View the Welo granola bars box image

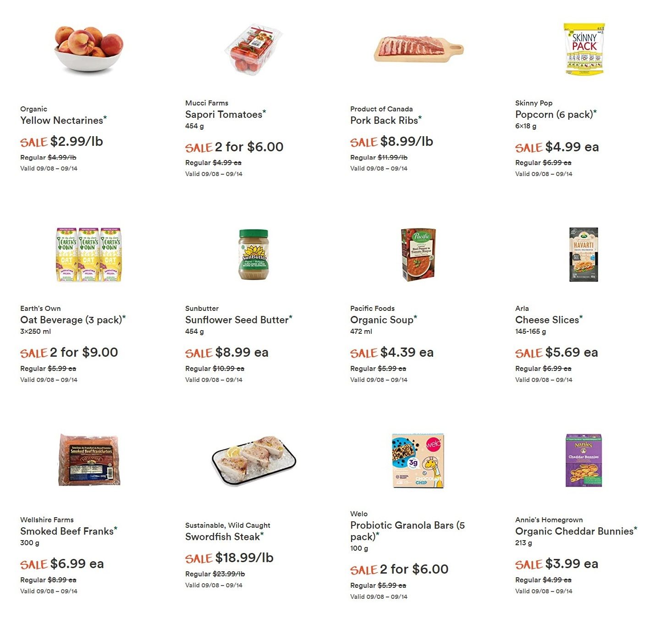click(x=418, y=460)
